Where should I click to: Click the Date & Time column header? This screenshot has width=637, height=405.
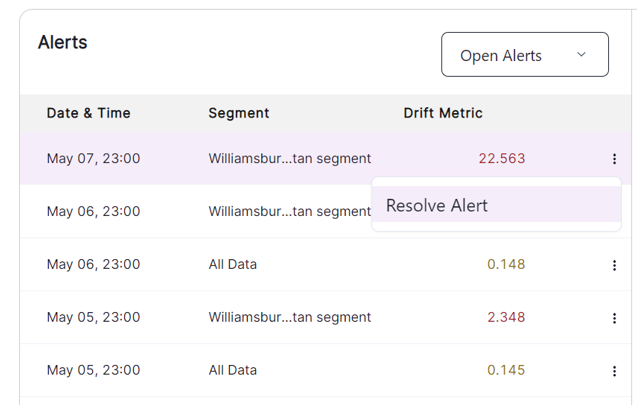(x=89, y=113)
